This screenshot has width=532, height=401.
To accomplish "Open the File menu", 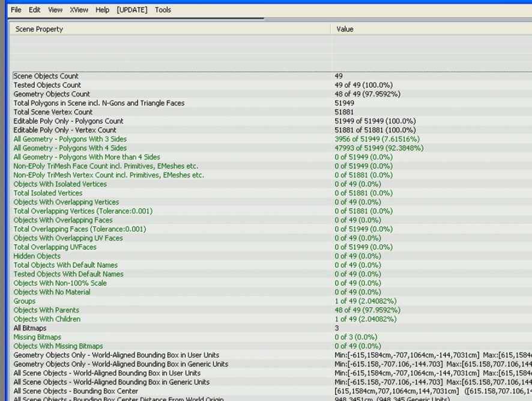I will click(16, 10).
